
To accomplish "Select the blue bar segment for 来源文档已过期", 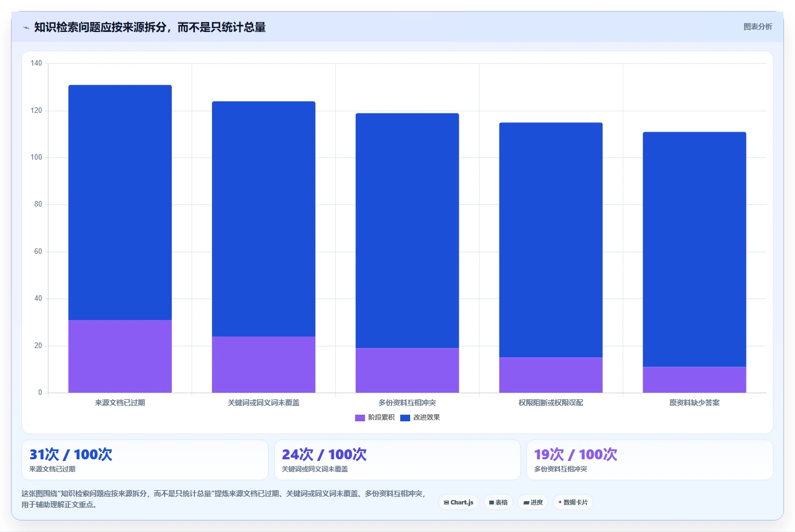I will pyautogui.click(x=120, y=202).
